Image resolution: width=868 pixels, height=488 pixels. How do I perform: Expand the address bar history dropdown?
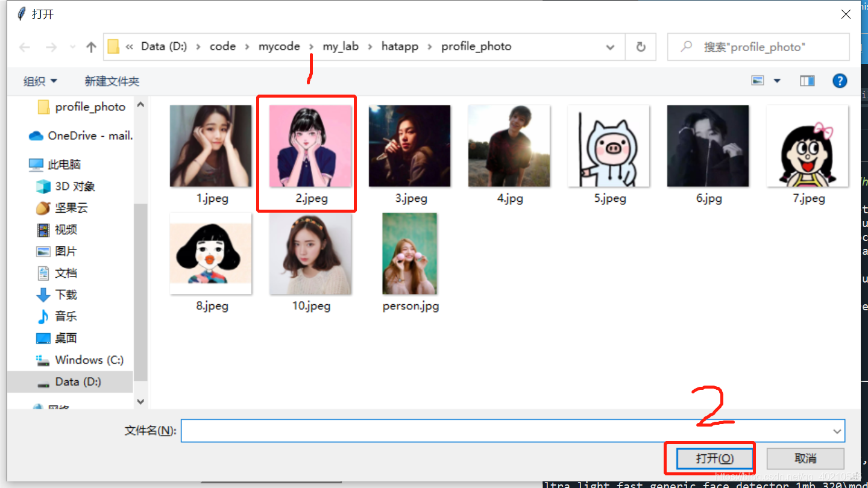610,47
